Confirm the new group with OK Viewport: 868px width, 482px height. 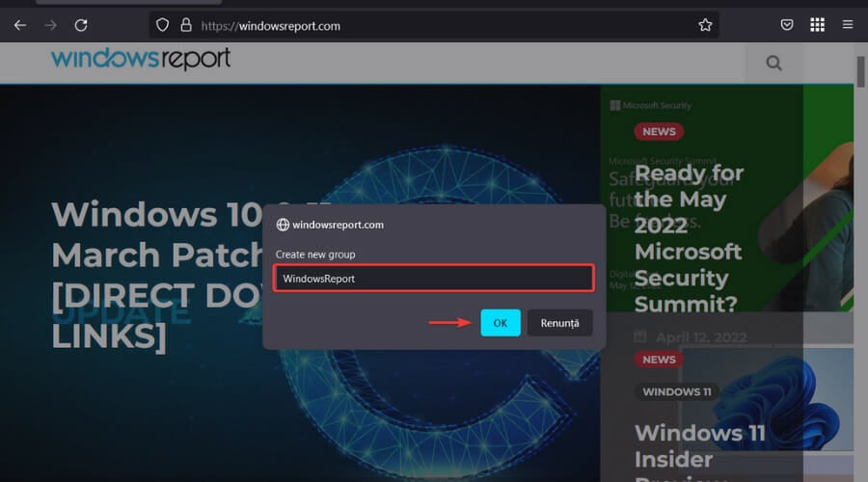click(x=501, y=323)
